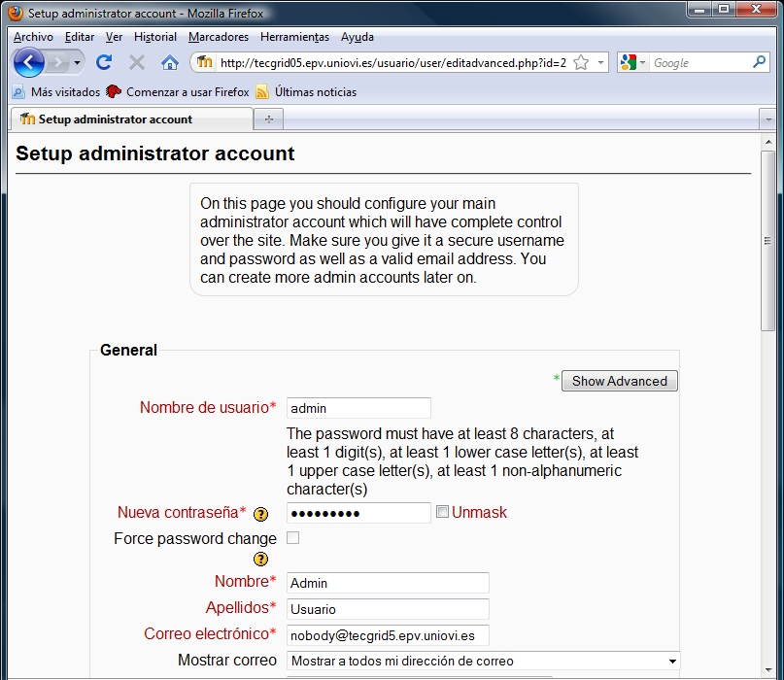Open the Últimas noticias feed bookmark
Image resolution: width=784 pixels, height=680 pixels.
[x=306, y=92]
